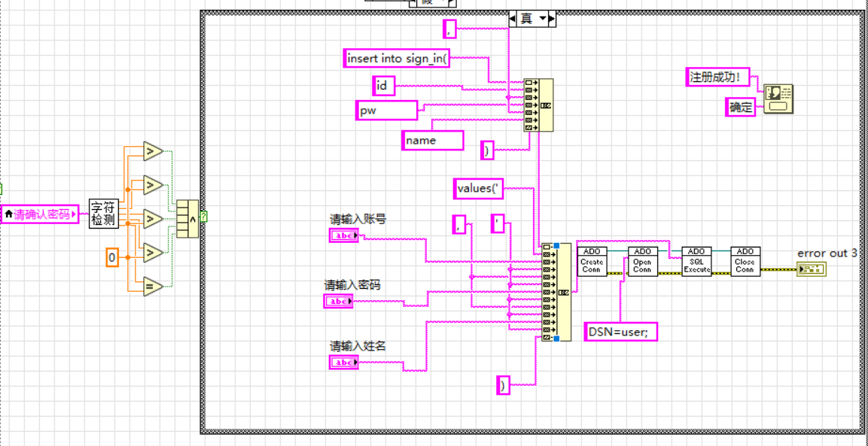Viewport: 868px width, 446px height.
Task: Click the bottommost closing parenthesis constant
Action: pos(503,385)
